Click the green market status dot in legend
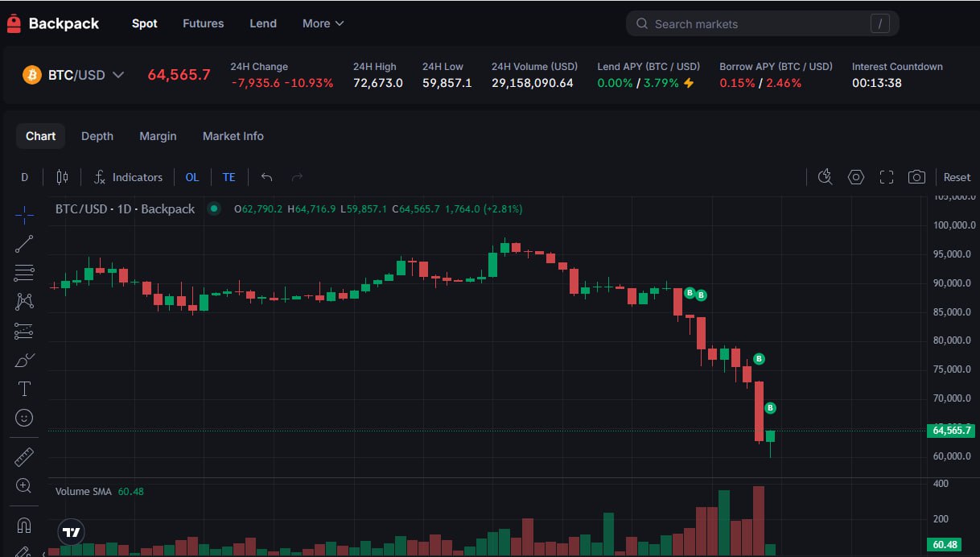This screenshot has width=980, height=557. [x=214, y=208]
